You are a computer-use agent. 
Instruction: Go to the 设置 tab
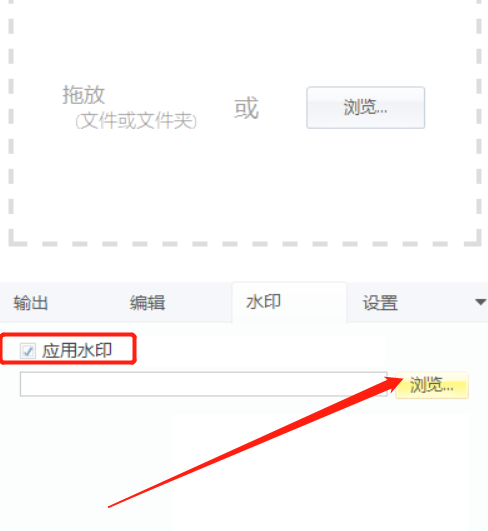tap(380, 302)
